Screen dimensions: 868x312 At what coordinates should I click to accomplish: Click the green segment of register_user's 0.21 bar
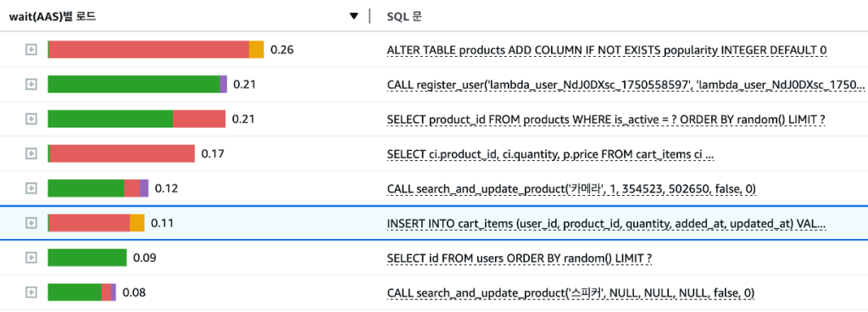(133, 84)
